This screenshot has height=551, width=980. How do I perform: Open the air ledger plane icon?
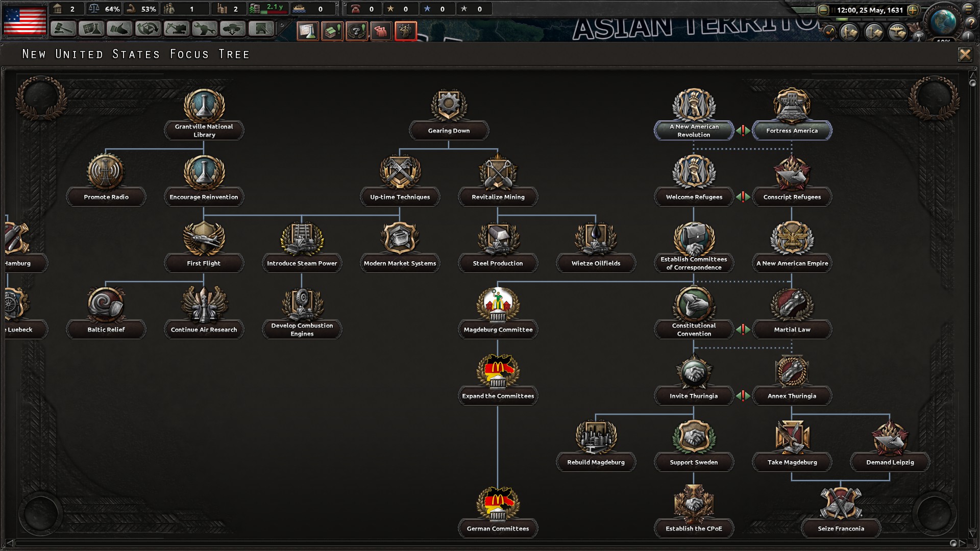(x=897, y=32)
